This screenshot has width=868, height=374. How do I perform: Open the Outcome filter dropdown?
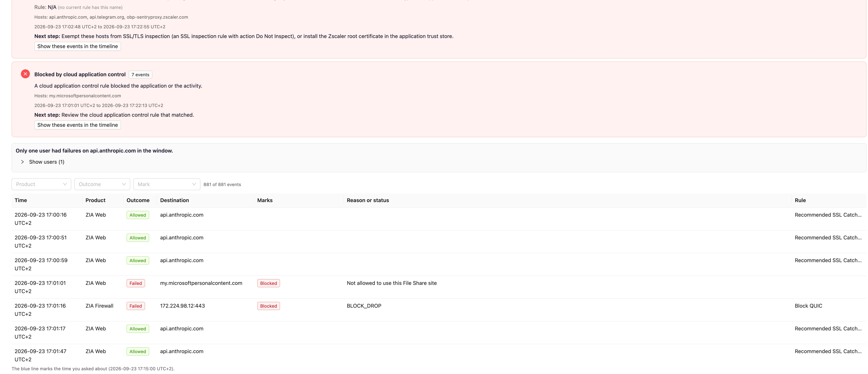coord(102,184)
